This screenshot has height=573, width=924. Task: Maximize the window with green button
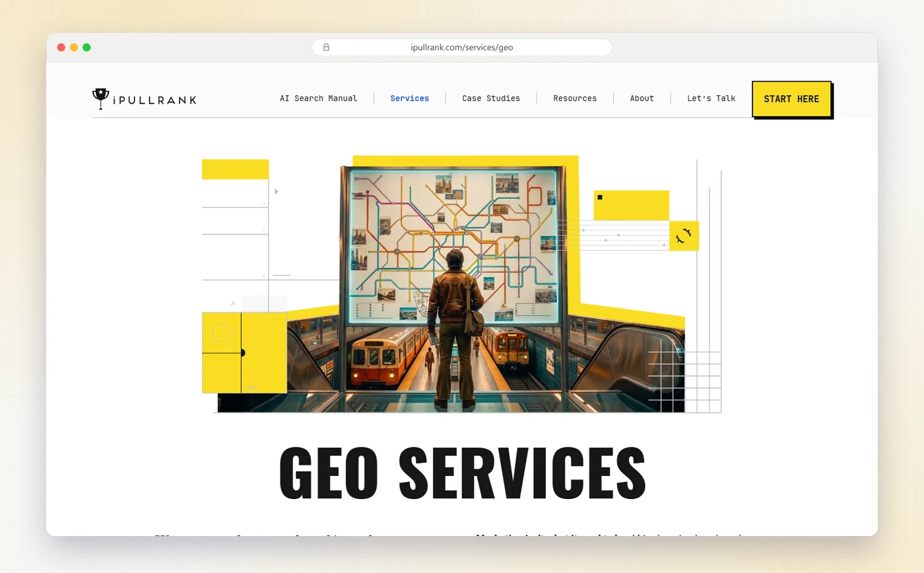click(x=86, y=48)
